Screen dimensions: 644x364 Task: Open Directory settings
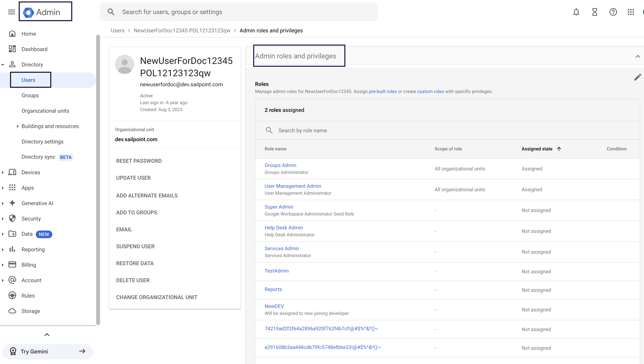click(43, 141)
